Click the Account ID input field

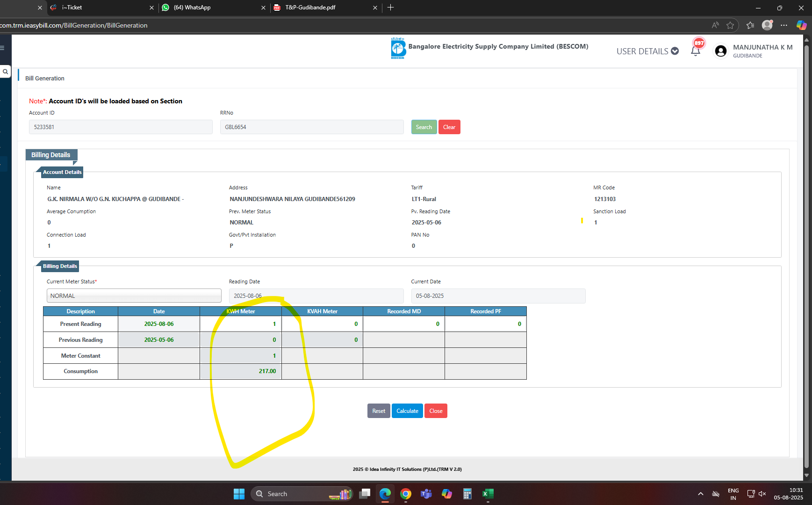[121, 127]
